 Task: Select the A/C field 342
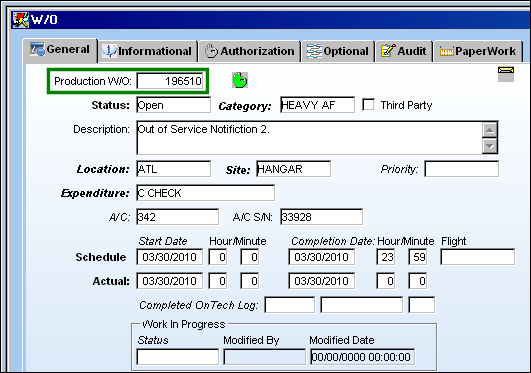coord(177,216)
